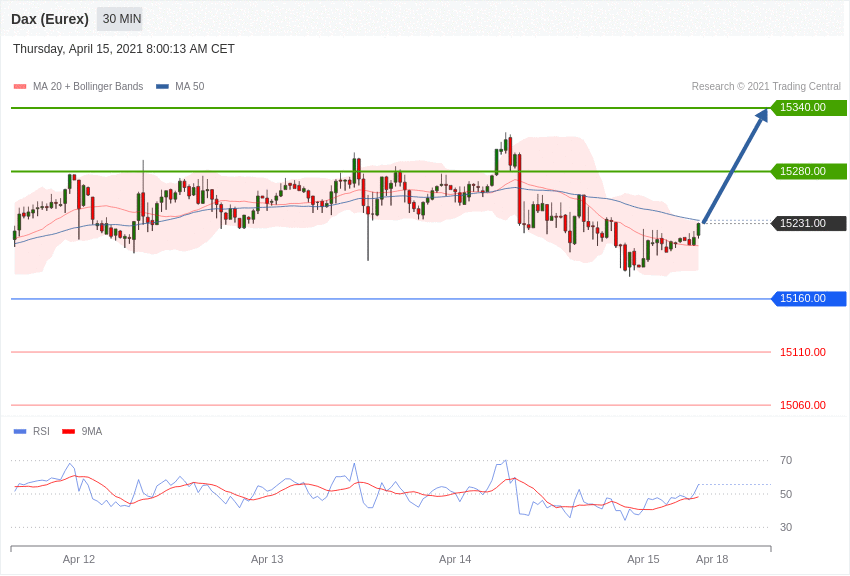Viewport: 850px width, 576px height.
Task: Click the RSI 70 level label
Action: (x=786, y=461)
